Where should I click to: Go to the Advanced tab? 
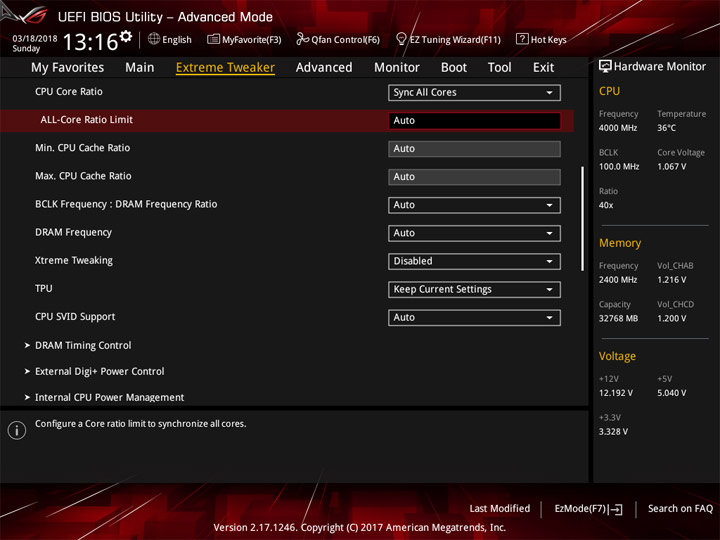click(x=324, y=68)
